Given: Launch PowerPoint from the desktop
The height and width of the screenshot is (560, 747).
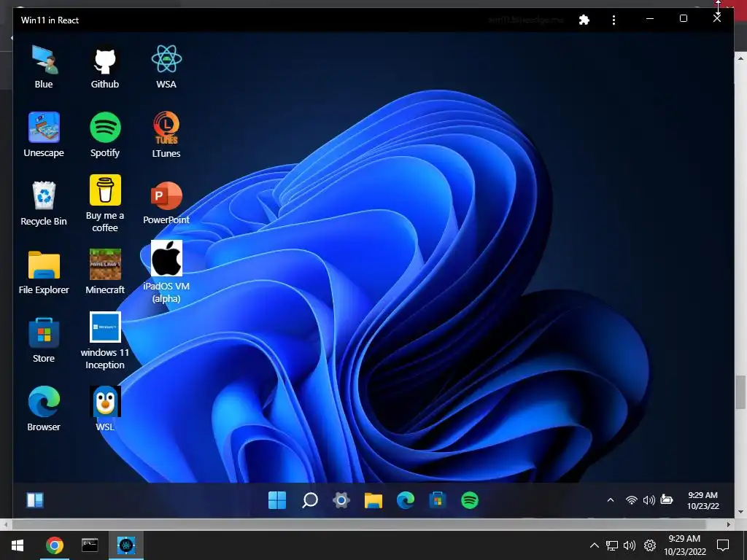Looking at the screenshot, I should pyautogui.click(x=166, y=203).
